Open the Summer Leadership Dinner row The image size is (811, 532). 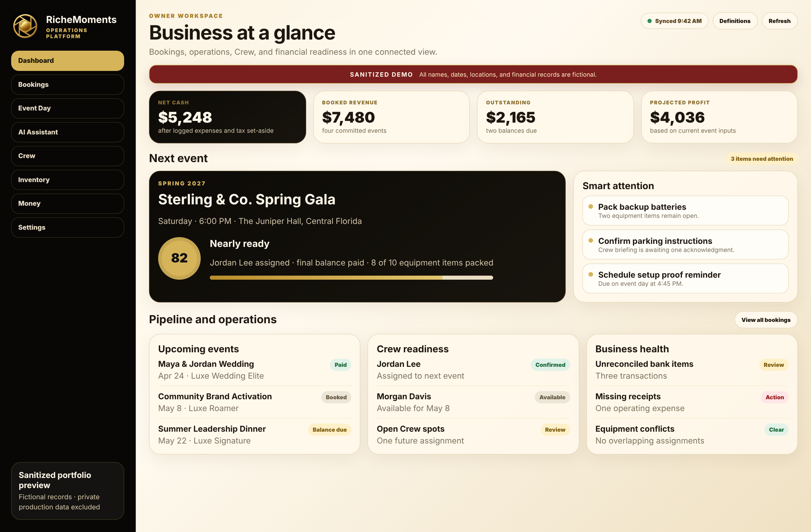254,435
